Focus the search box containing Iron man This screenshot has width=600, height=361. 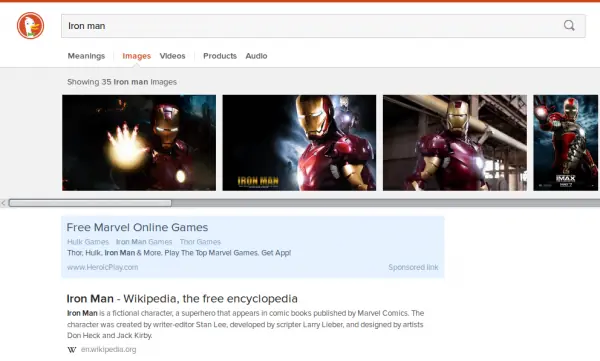click(x=323, y=26)
